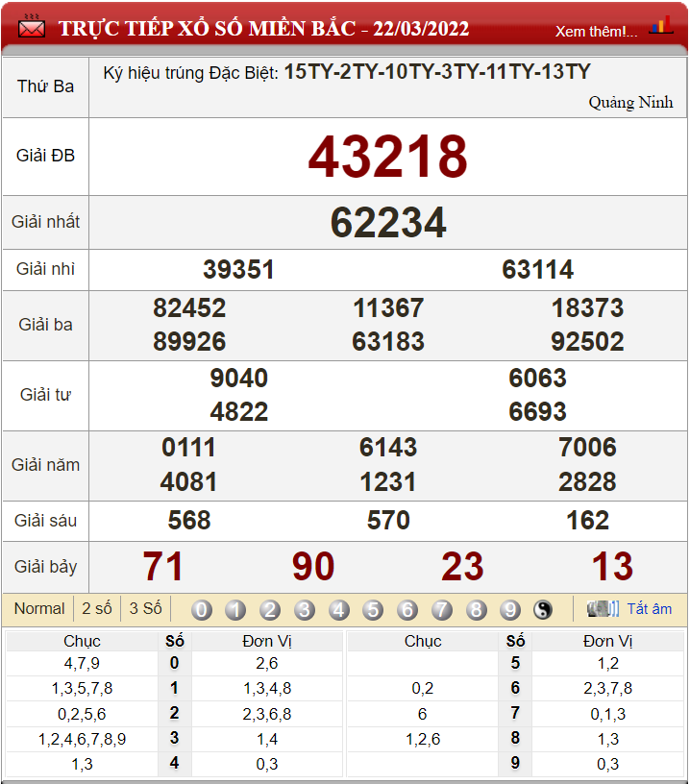Open the bar chart statistics icon

661,26
